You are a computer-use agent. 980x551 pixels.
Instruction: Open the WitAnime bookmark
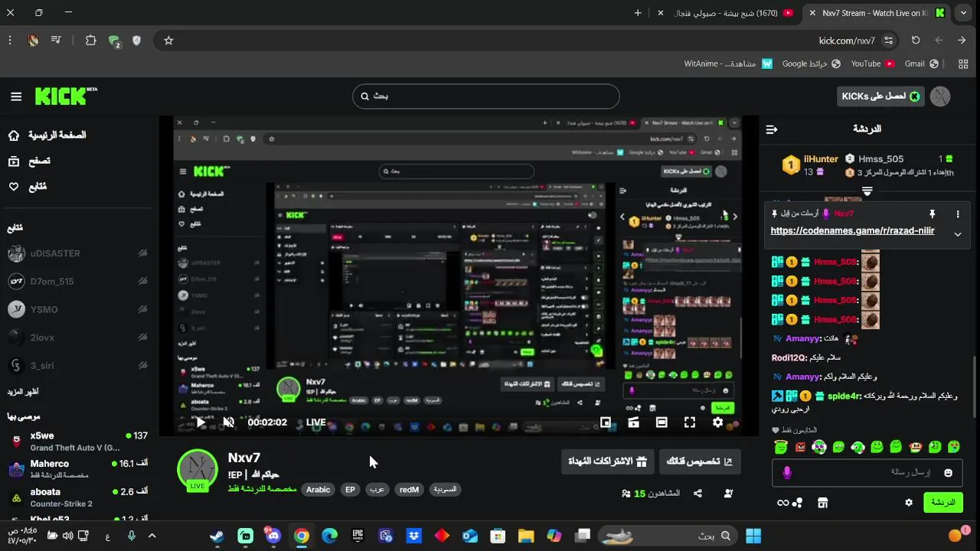pos(728,64)
